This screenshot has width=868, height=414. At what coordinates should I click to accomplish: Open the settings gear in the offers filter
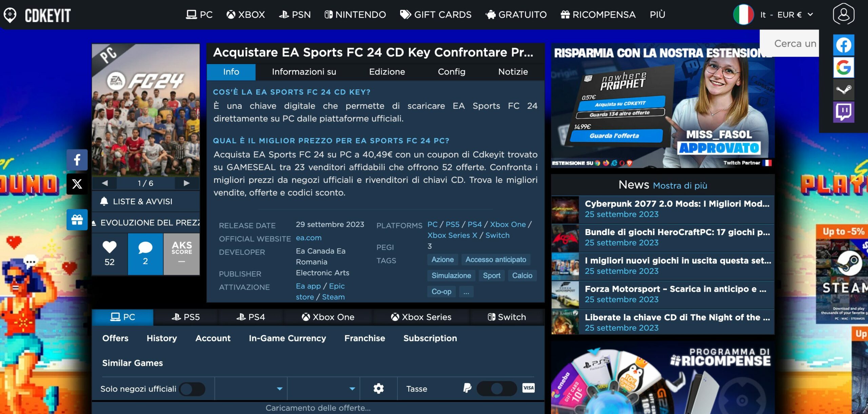point(378,389)
